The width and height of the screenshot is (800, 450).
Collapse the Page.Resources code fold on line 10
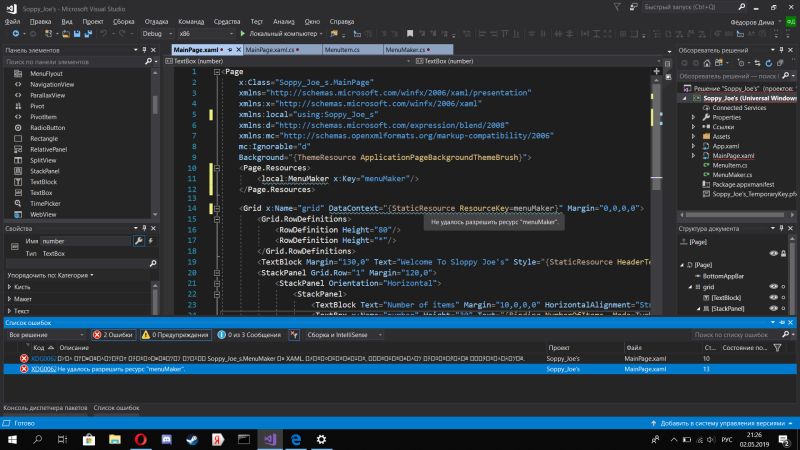click(217, 168)
